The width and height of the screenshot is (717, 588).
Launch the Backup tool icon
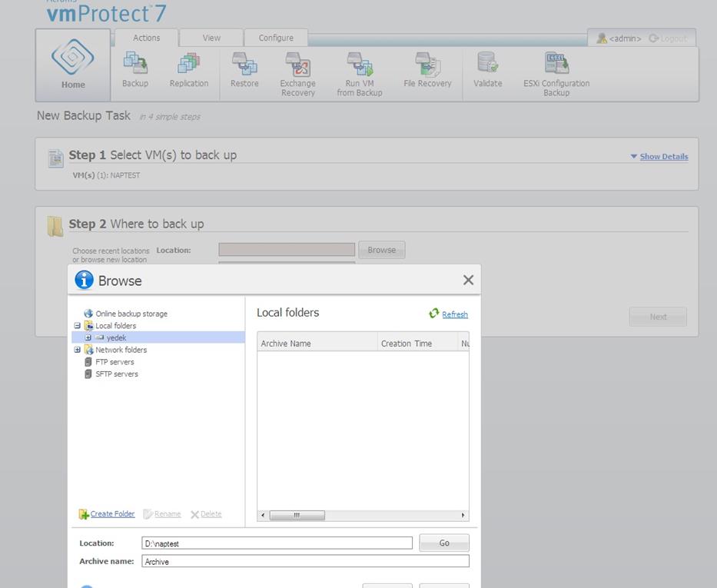pyautogui.click(x=135, y=62)
